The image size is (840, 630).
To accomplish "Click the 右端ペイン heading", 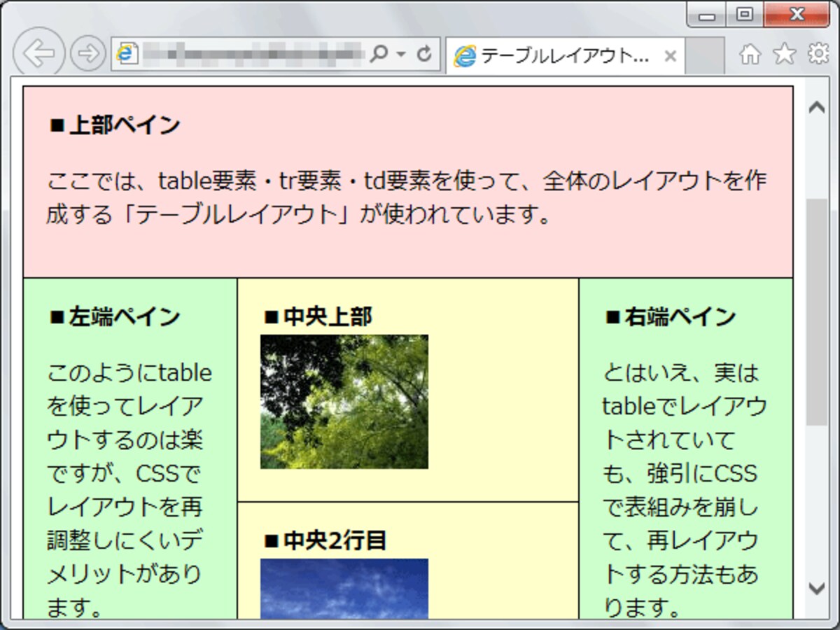I will click(x=671, y=317).
